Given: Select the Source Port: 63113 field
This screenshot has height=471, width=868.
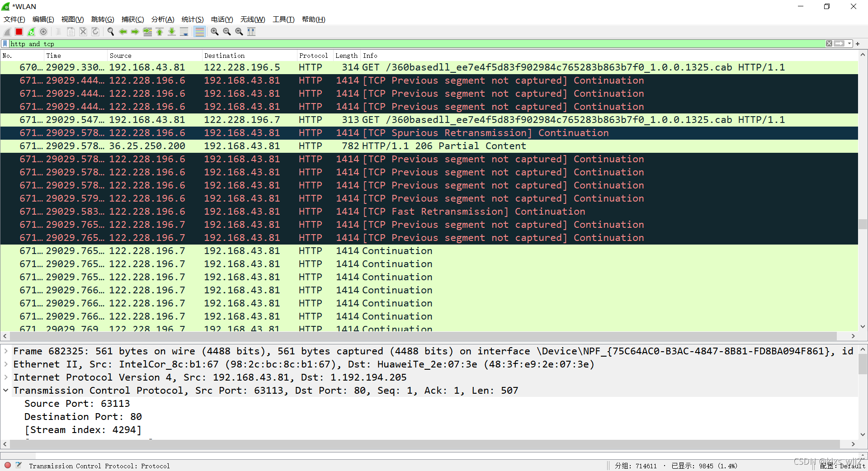Looking at the screenshot, I should click(x=77, y=404).
